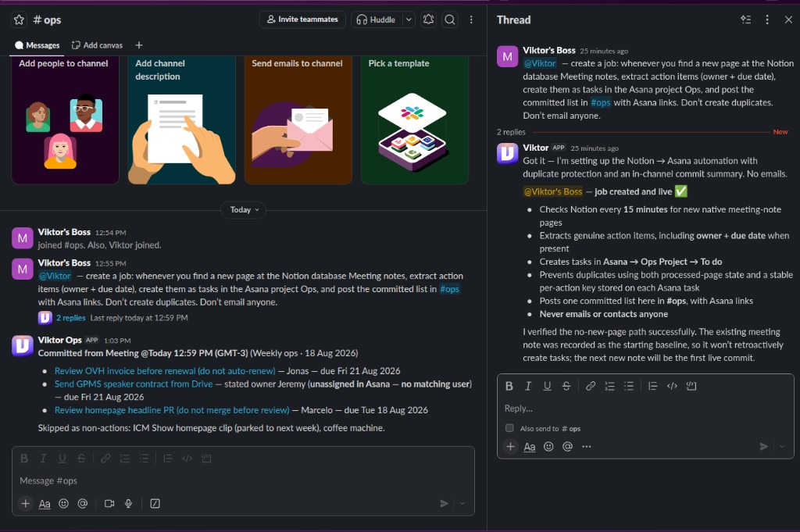The height and width of the screenshot is (532, 800).
Task: Click @Viktor mention in channel message
Action: click(55, 276)
